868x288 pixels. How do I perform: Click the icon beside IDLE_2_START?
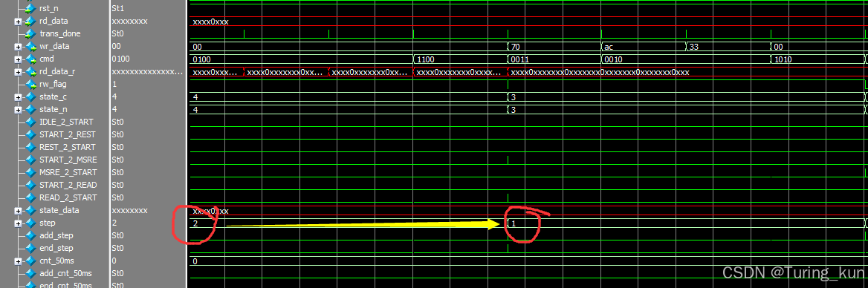30,122
